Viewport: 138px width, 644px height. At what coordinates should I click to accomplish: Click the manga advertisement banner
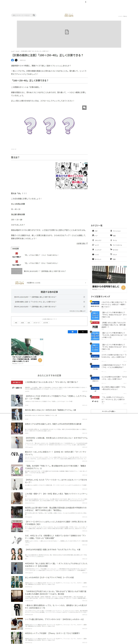71,175
